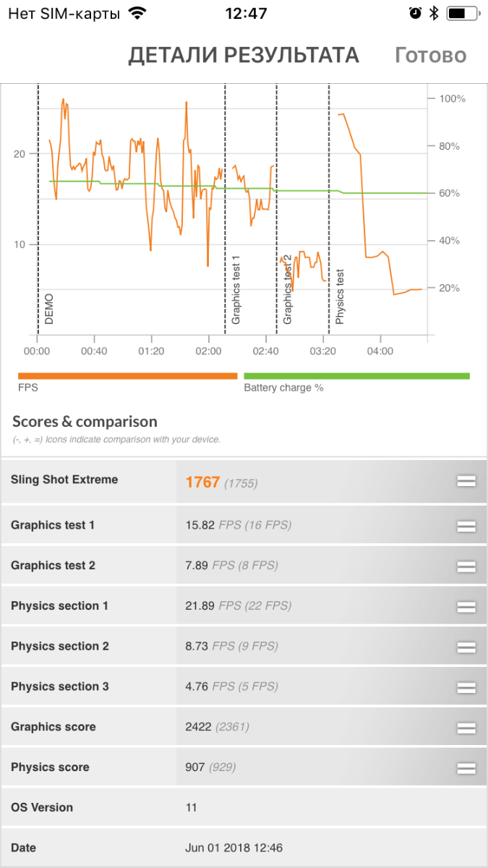
Task: Toggle the green Battery charge % legend
Action: (356, 376)
